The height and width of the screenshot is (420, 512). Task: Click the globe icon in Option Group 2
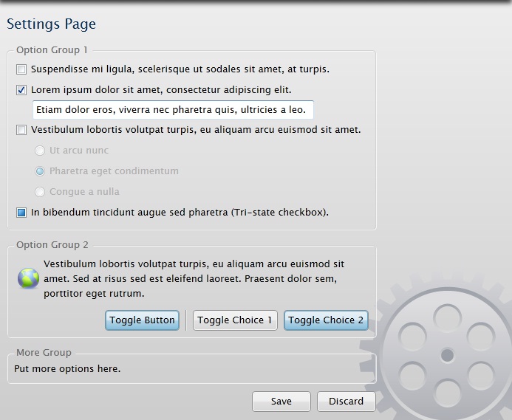(28, 278)
